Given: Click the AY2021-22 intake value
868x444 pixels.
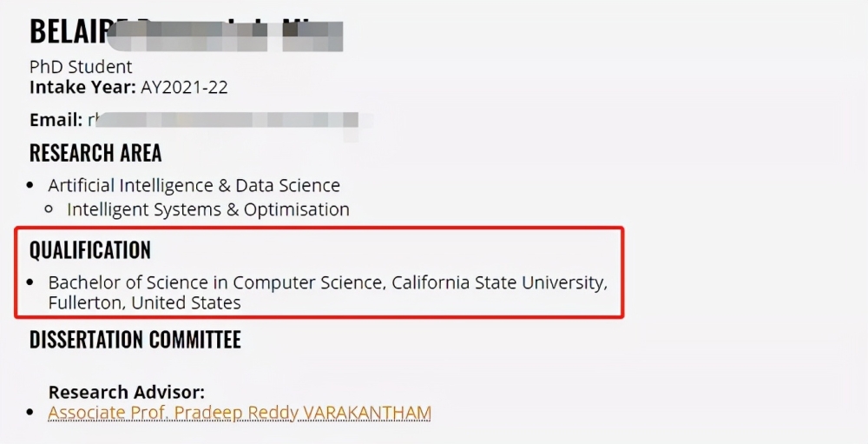Looking at the screenshot, I should (x=184, y=87).
